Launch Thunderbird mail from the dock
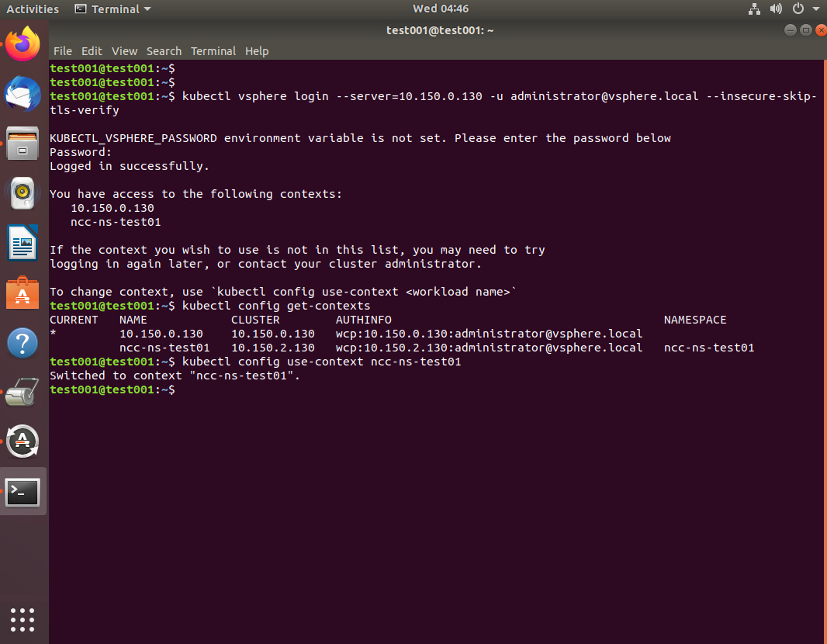 click(22, 94)
